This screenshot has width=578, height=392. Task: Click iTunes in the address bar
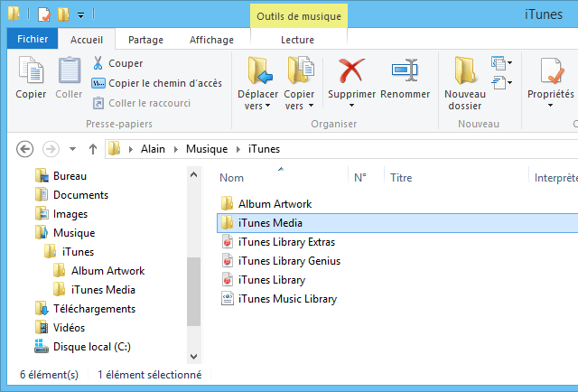point(264,149)
